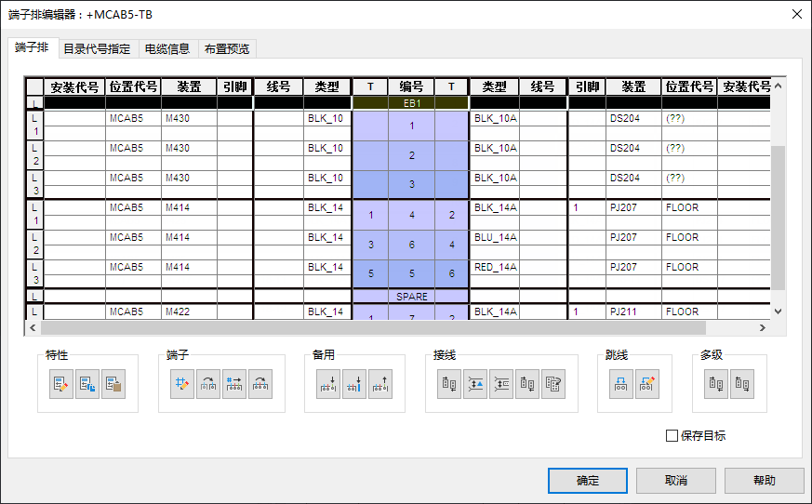Click the table's vertical scroll down arrow
Image resolution: width=812 pixels, height=504 pixels.
778,312
